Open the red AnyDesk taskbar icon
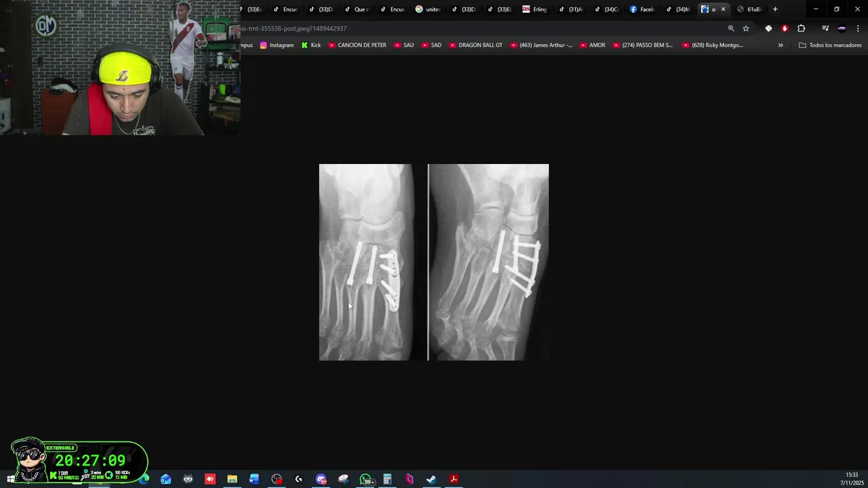Screen dimensions: 868x488 (210, 479)
